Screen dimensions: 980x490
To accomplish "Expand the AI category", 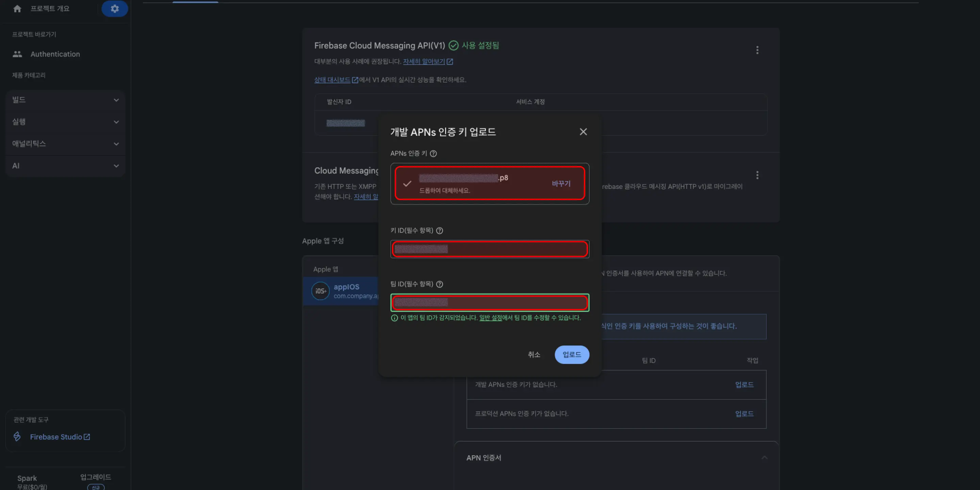I will coord(65,166).
